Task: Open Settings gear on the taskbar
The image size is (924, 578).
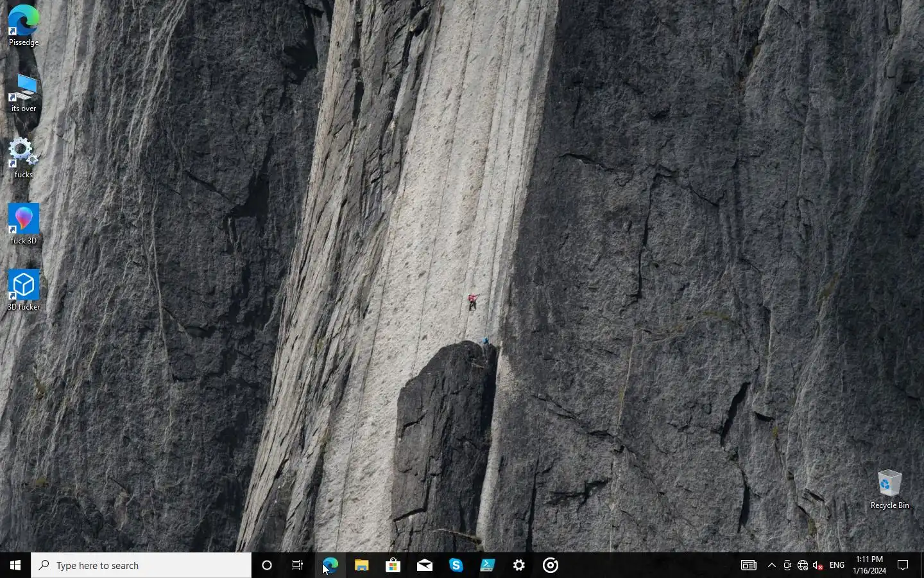Action: 518,565
